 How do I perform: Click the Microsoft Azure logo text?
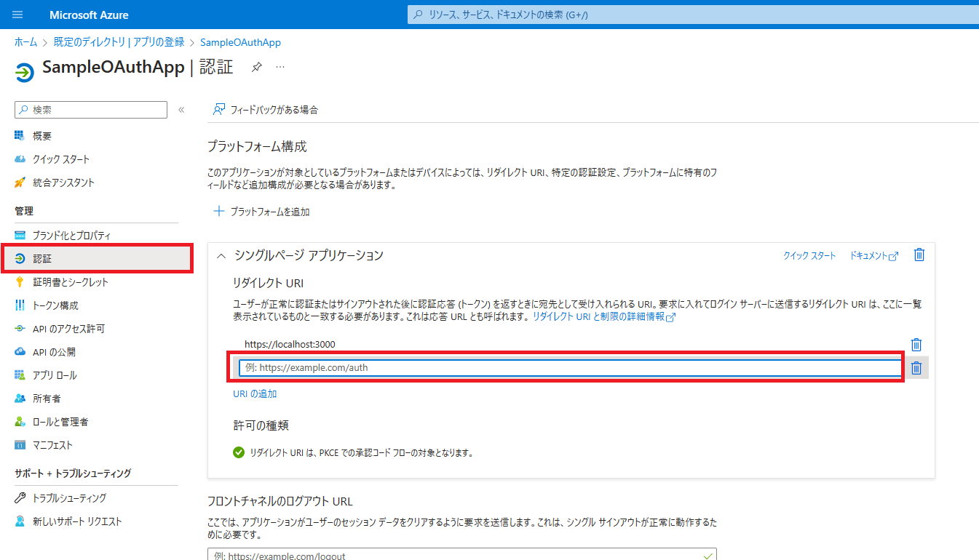click(89, 15)
